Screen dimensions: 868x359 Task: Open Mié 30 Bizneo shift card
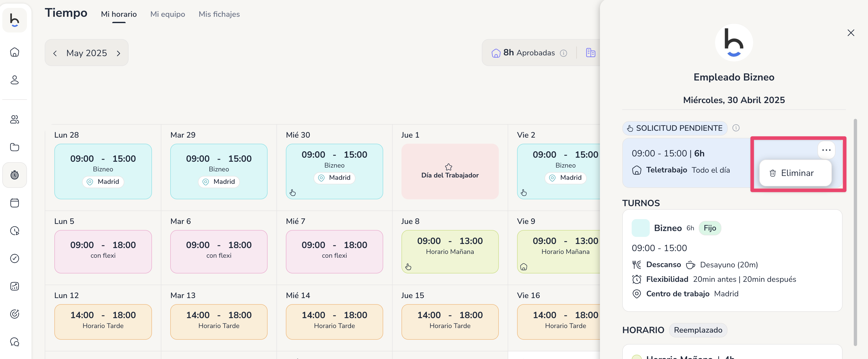[x=334, y=171]
